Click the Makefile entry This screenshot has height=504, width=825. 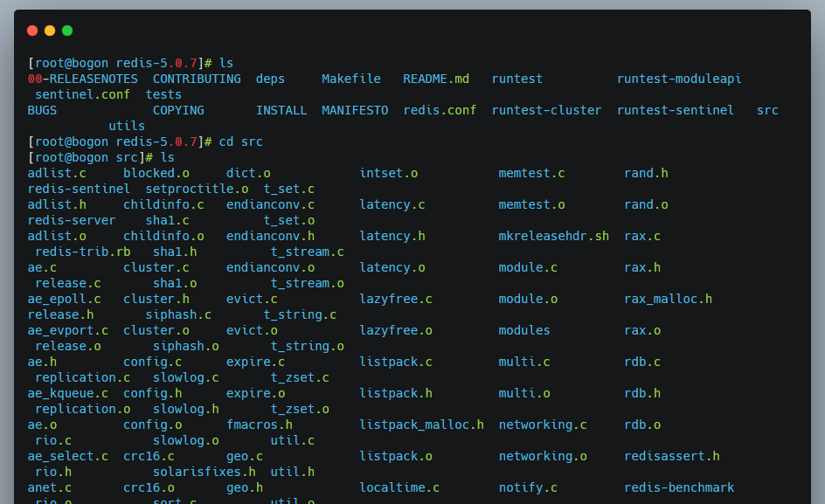pyautogui.click(x=351, y=79)
